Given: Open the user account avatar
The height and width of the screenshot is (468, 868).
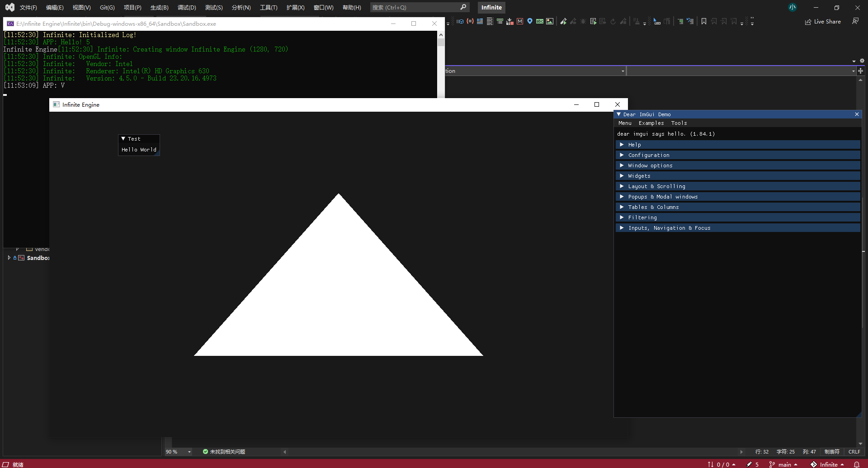Looking at the screenshot, I should pos(793,7).
